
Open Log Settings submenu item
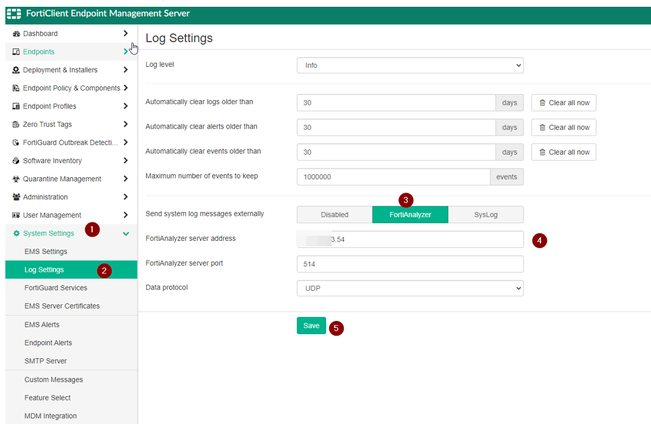(71, 270)
